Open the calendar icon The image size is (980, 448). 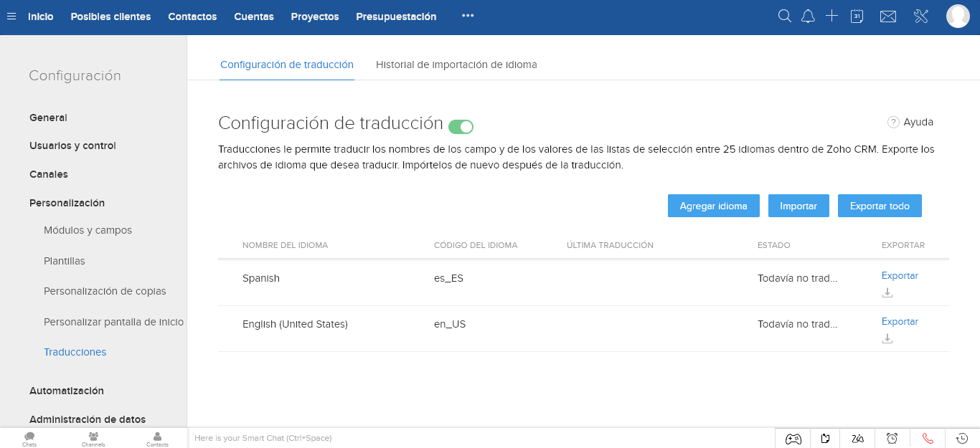point(857,15)
